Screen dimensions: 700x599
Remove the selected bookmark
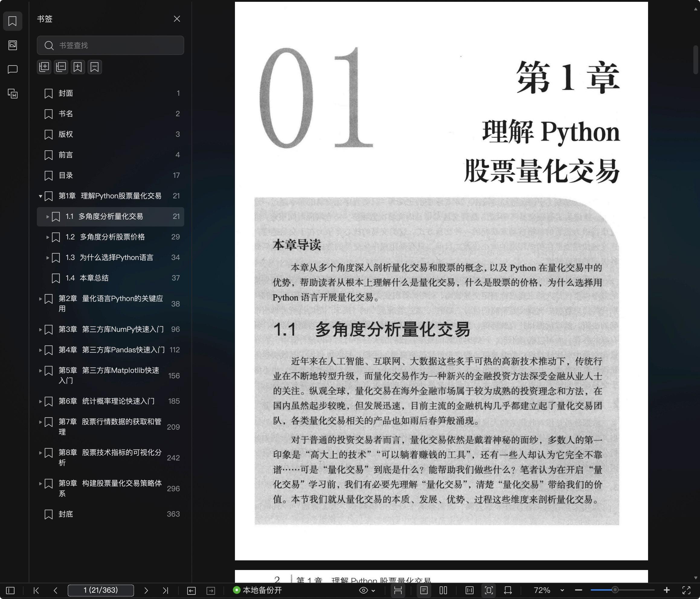pyautogui.click(x=95, y=67)
